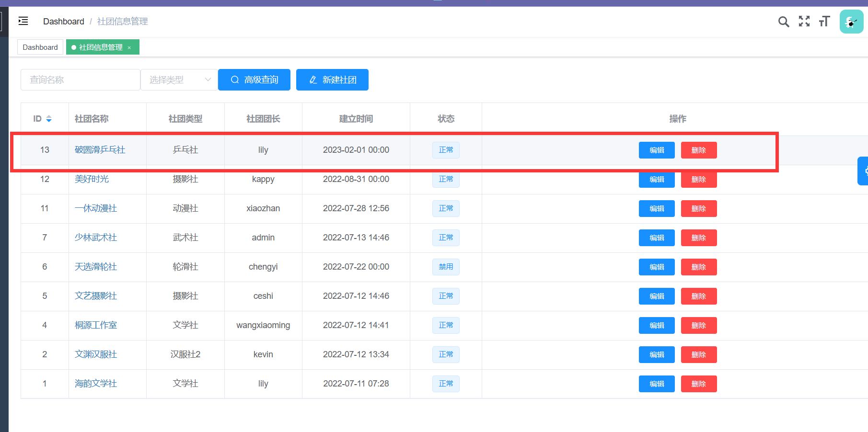This screenshot has width=868, height=432.
Task: Click the 禁用 status tag of 天选滑轮社
Action: (446, 267)
